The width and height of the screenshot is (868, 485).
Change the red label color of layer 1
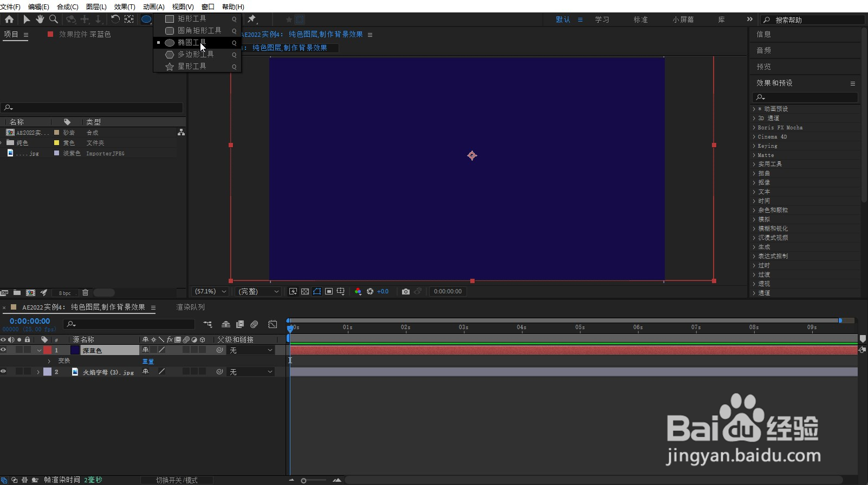pyautogui.click(x=48, y=350)
